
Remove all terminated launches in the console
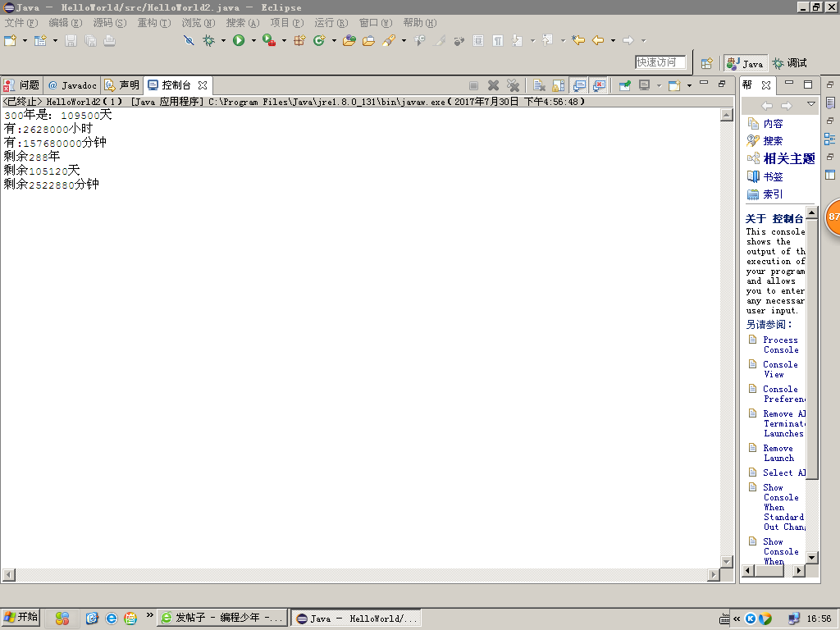click(513, 85)
